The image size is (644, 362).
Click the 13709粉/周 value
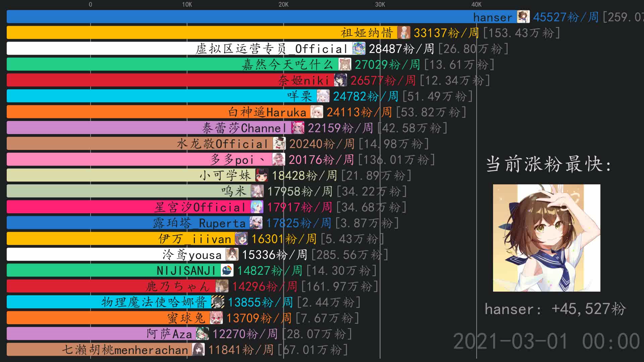[259, 318]
